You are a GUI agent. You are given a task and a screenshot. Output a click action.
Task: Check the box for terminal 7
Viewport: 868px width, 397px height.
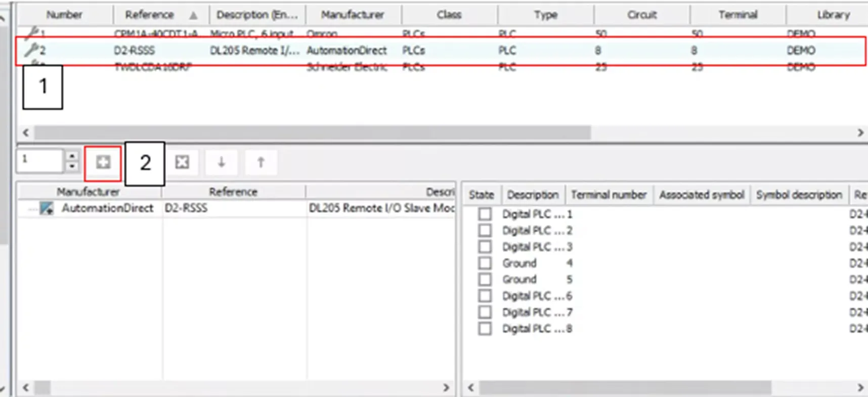485,312
